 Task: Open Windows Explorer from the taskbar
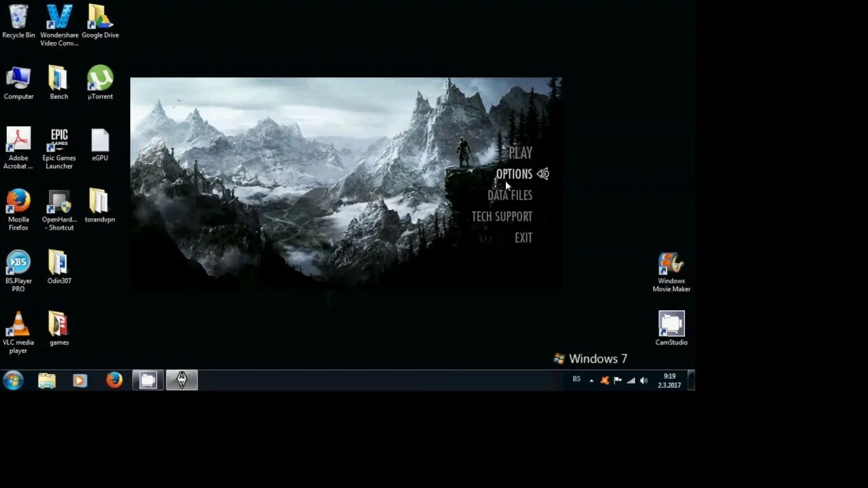click(47, 380)
